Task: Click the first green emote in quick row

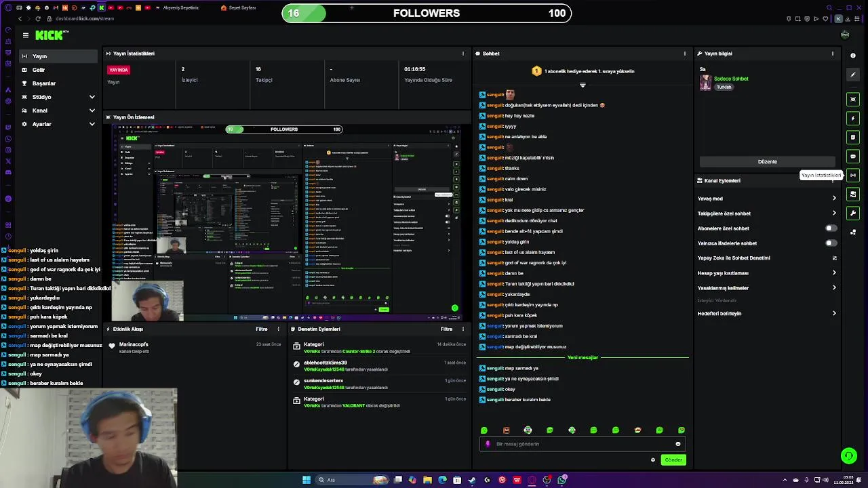Action: pos(484,430)
